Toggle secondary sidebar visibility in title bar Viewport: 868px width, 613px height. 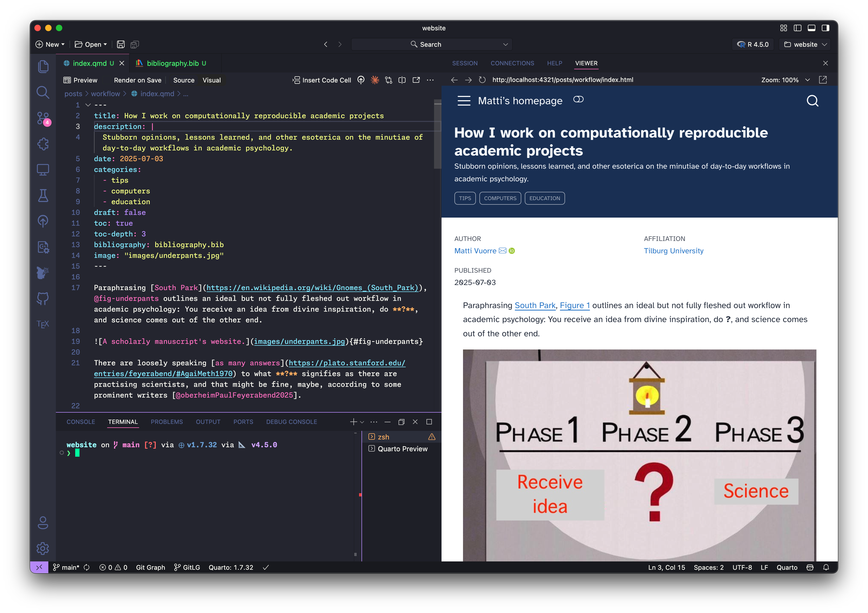(x=825, y=28)
